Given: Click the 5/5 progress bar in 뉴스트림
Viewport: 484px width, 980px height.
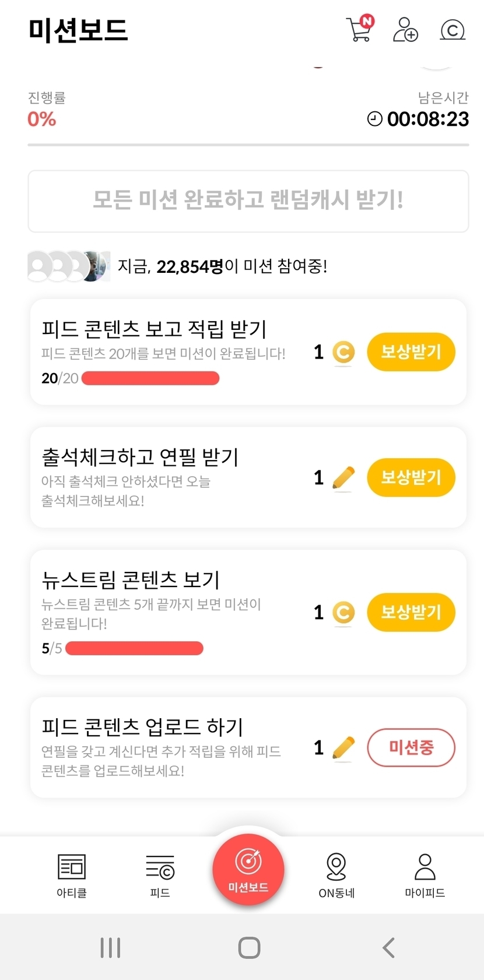Looking at the screenshot, I should click(x=134, y=648).
